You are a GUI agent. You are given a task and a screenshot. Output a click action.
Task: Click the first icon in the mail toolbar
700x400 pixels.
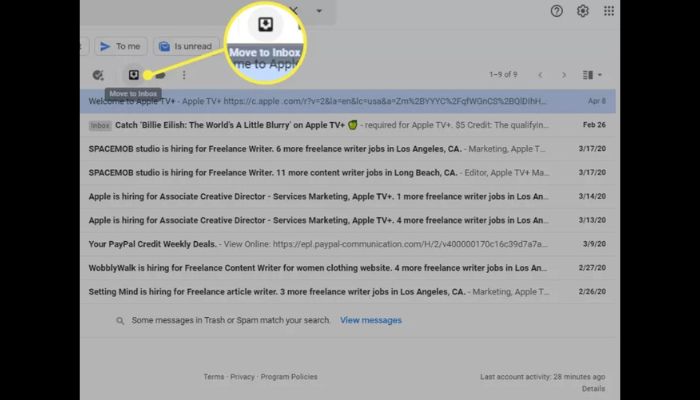(x=98, y=75)
